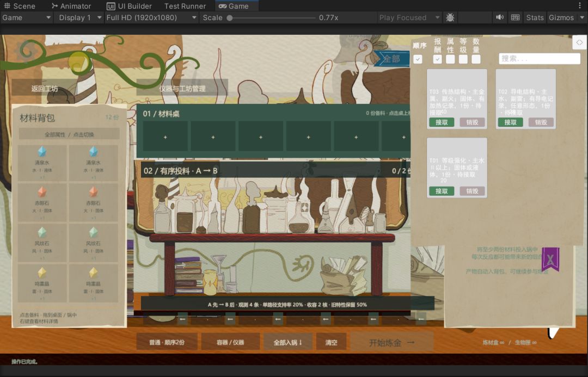The image size is (588, 377).
Task: Select the second 赤脂石 material in backpack
Action: coord(94,203)
